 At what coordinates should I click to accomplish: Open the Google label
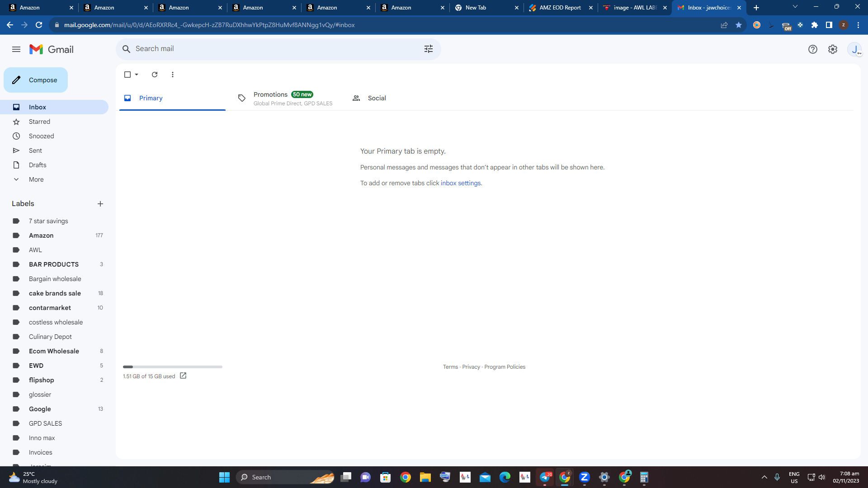pos(54,409)
